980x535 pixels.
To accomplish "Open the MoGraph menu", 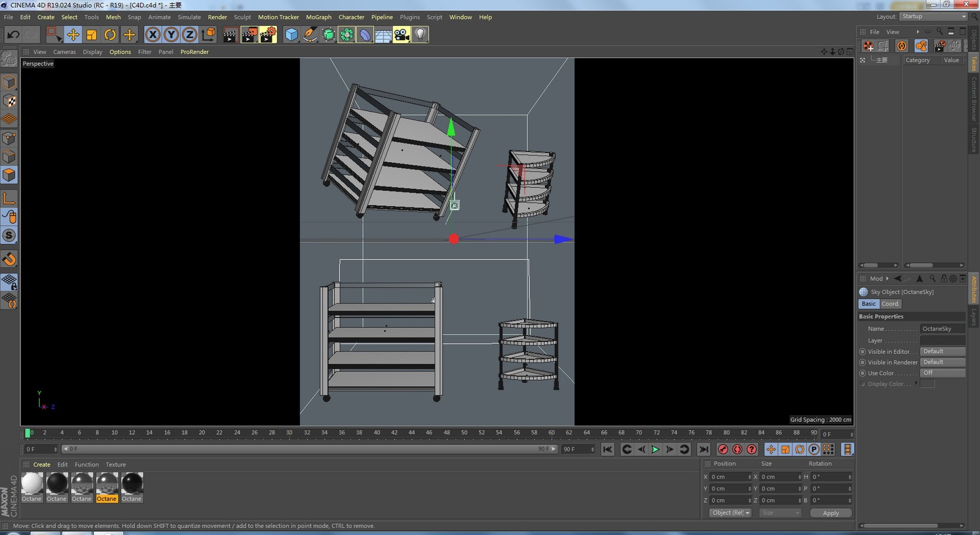I will [x=318, y=17].
